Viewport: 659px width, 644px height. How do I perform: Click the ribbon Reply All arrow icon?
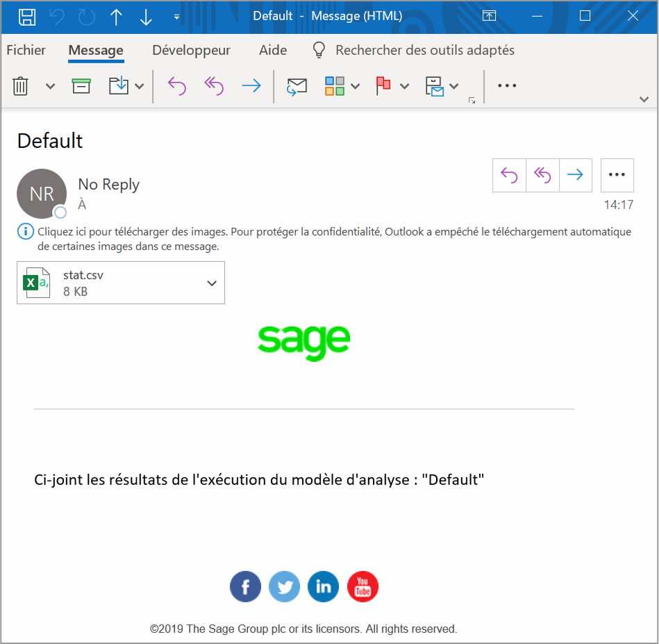(214, 86)
